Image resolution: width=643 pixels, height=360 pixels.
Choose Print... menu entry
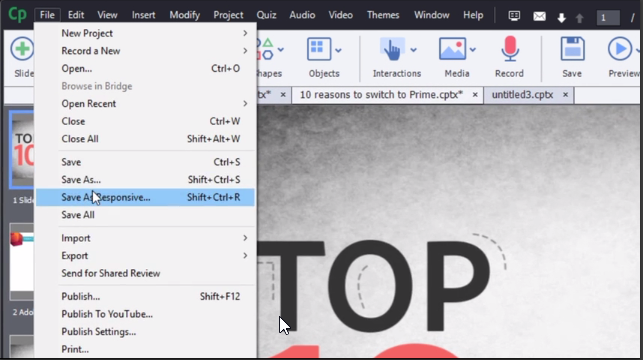(145, 349)
